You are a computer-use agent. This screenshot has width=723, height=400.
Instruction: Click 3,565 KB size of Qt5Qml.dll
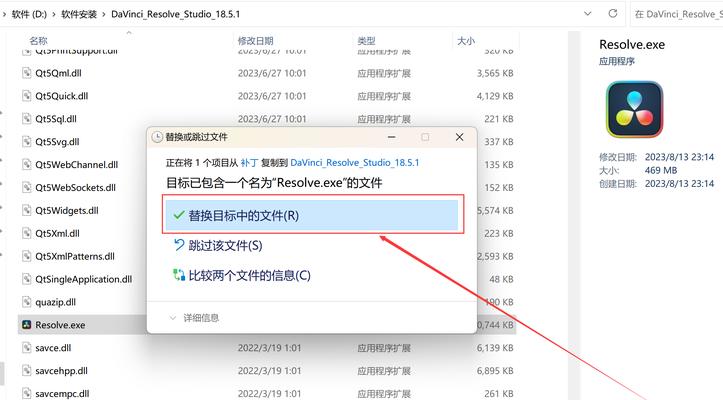tap(495, 73)
